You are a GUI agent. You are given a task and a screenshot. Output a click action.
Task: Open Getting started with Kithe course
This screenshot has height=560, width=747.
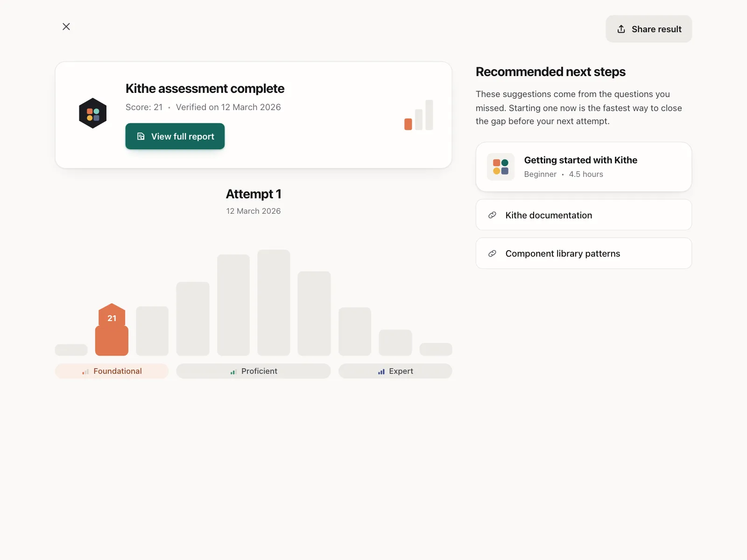pyautogui.click(x=584, y=167)
